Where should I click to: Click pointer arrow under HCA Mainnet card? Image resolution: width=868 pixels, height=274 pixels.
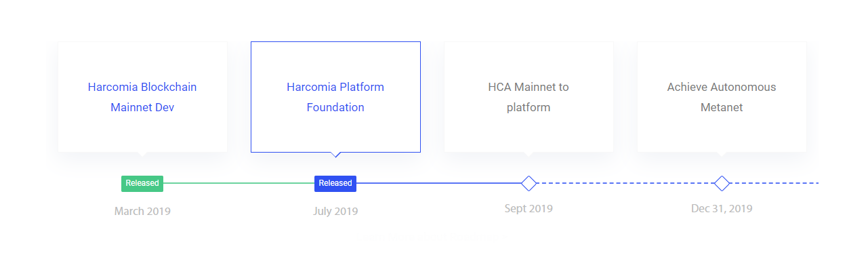[529, 155]
